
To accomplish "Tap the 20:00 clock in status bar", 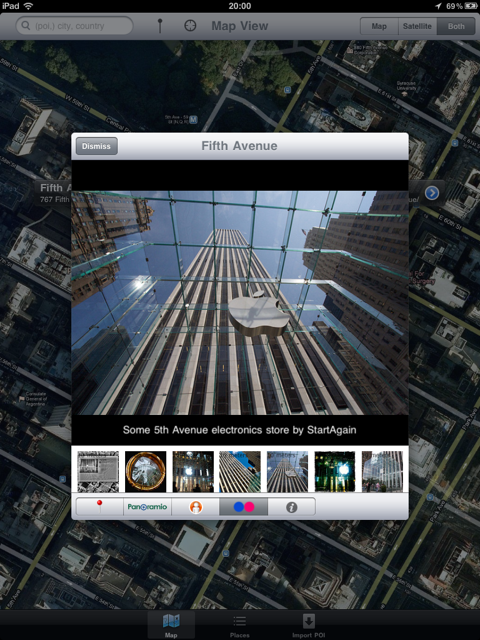I will point(240,6).
